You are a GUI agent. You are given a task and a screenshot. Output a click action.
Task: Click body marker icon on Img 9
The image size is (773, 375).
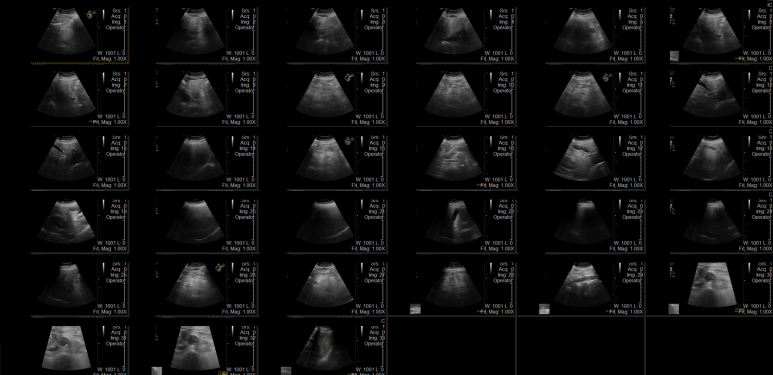[x=349, y=77]
